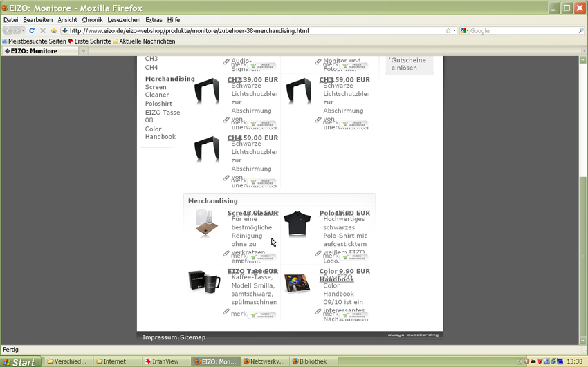View the CH3 light hood product thumbnail
The height and width of the screenshot is (367, 588).
[x=299, y=91]
